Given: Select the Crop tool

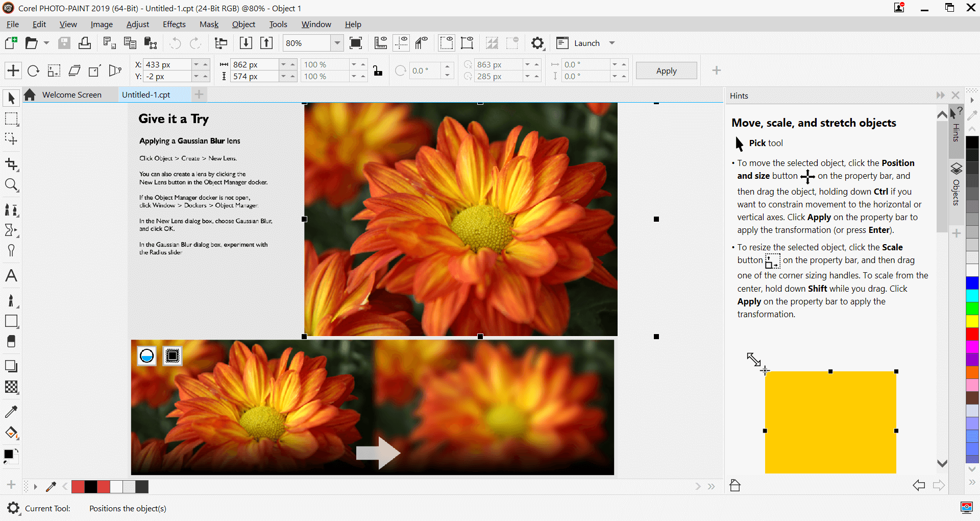Looking at the screenshot, I should (12, 164).
